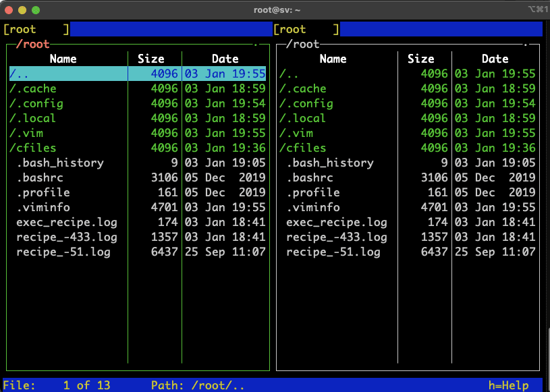Click the 3106 size of right .bashrc

435,177
